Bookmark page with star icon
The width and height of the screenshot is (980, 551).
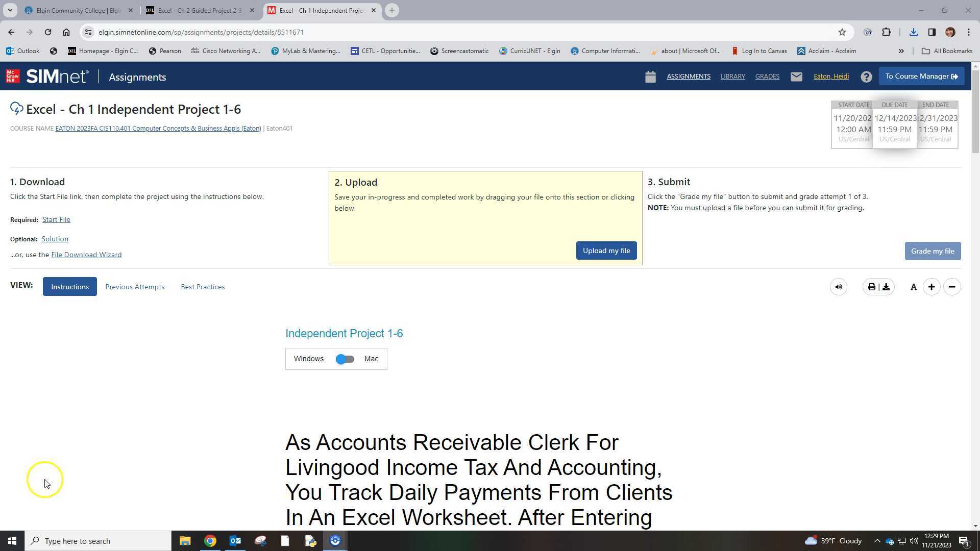click(x=842, y=32)
